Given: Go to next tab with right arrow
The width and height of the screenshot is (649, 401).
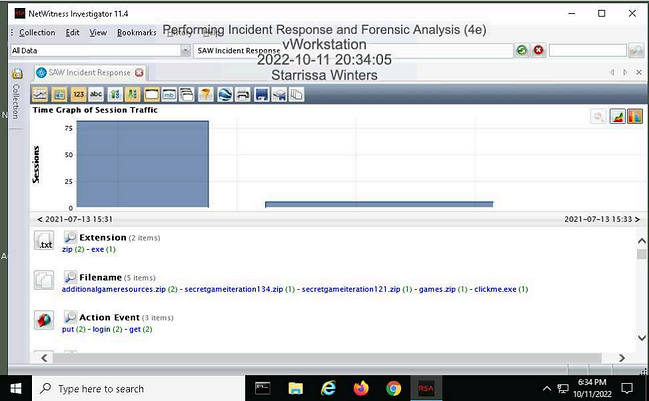Looking at the screenshot, I should (x=625, y=72).
